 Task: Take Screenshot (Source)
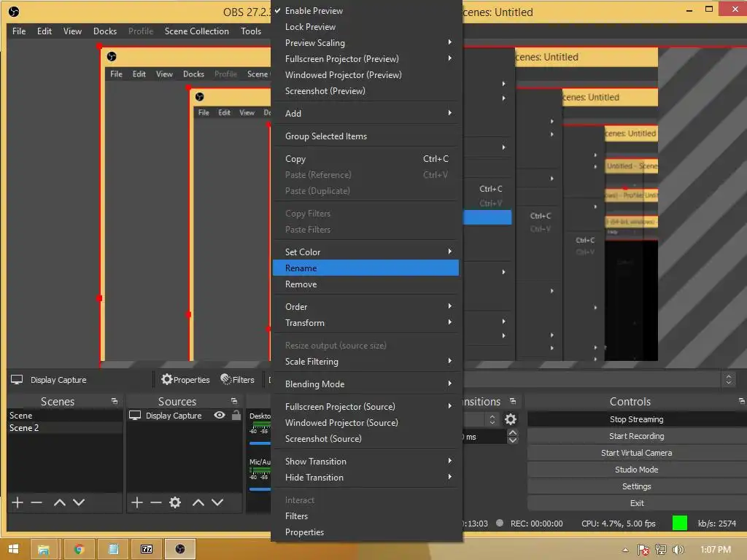tap(365, 438)
